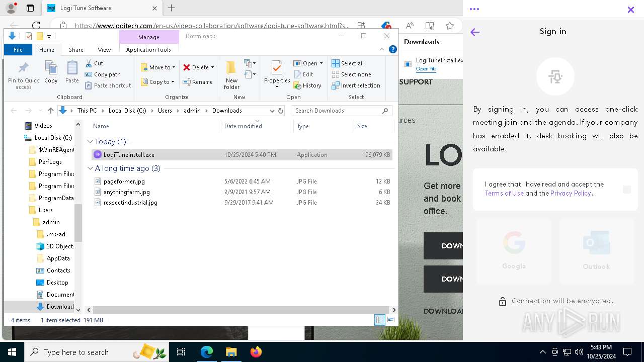This screenshot has height=362, width=644.
Task: Open the File menu tab
Action: 18,50
